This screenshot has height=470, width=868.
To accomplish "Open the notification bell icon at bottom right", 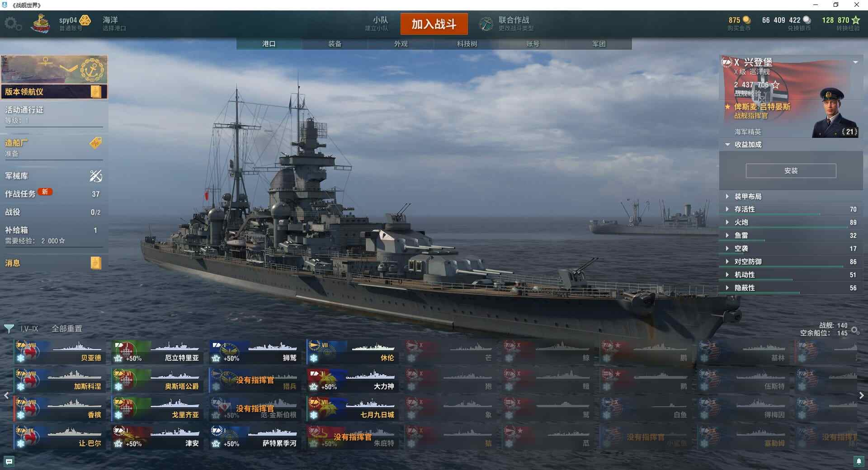I will 859,461.
